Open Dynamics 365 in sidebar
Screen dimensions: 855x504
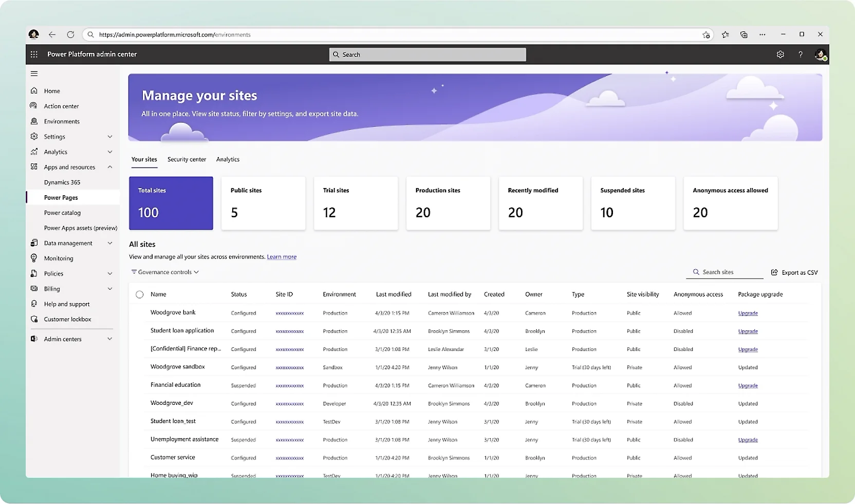tap(62, 182)
